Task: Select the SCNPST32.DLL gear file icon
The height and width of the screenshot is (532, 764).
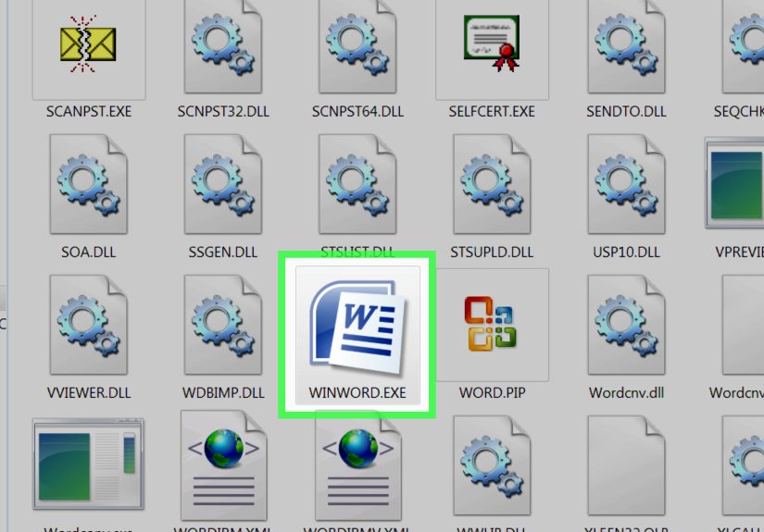Action: tap(223, 47)
